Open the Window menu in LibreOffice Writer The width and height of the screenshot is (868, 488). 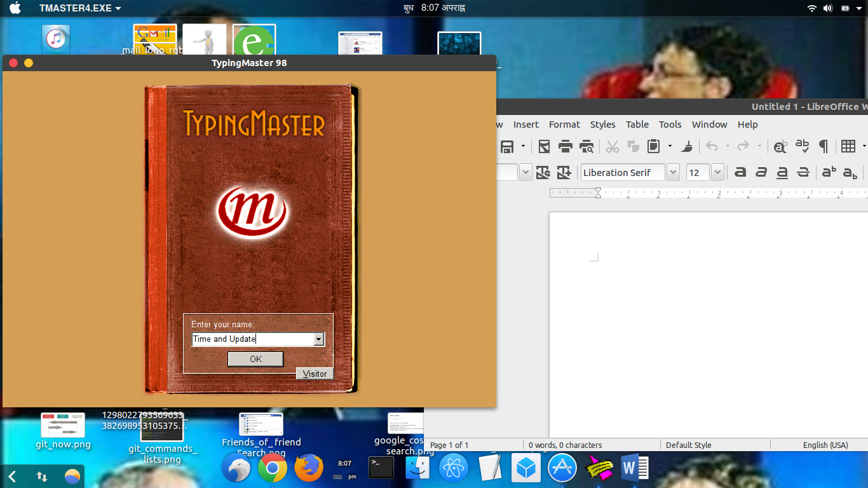[x=709, y=125]
